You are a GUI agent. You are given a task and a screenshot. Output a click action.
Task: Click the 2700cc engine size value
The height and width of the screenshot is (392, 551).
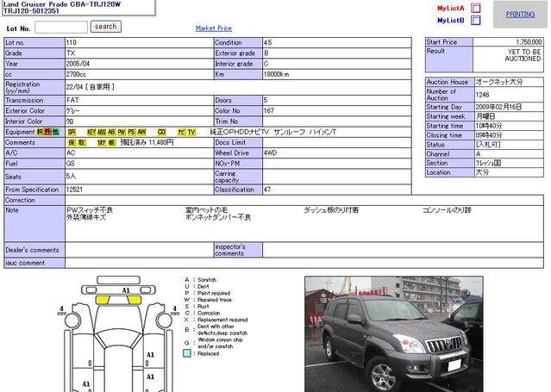pos(76,74)
